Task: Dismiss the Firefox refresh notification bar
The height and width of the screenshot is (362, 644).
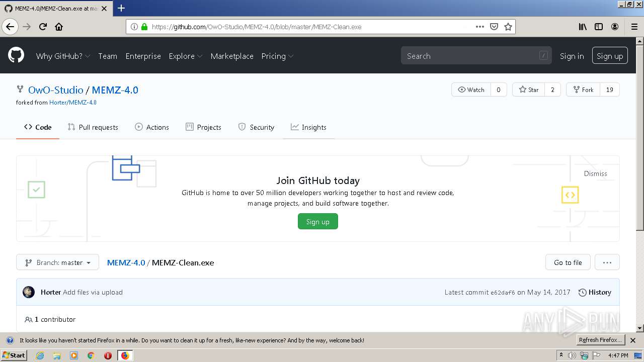Action: pos(633,340)
